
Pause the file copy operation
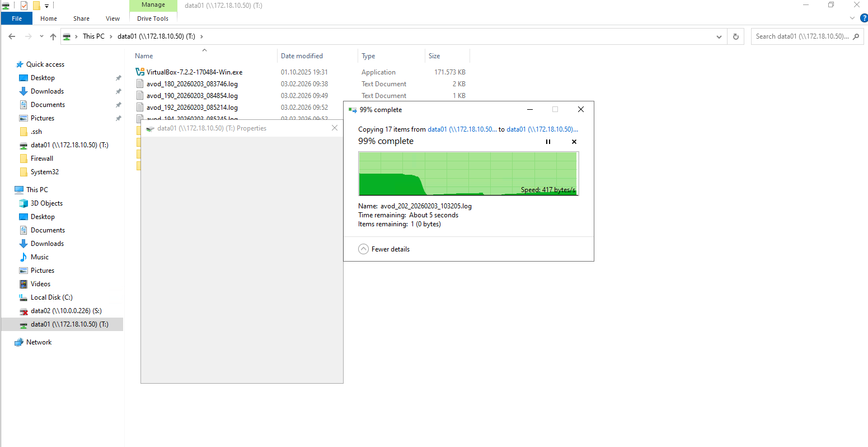coord(548,142)
